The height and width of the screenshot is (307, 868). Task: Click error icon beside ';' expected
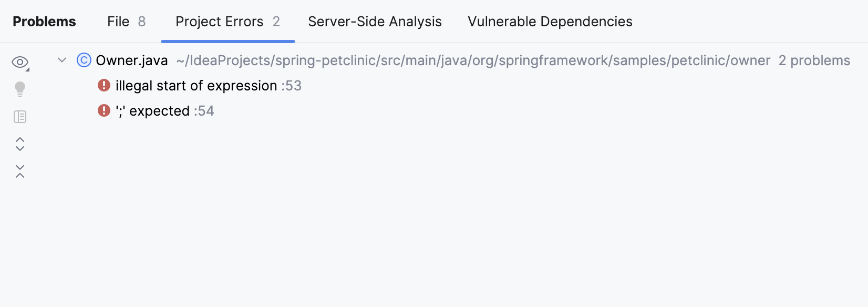[104, 110]
